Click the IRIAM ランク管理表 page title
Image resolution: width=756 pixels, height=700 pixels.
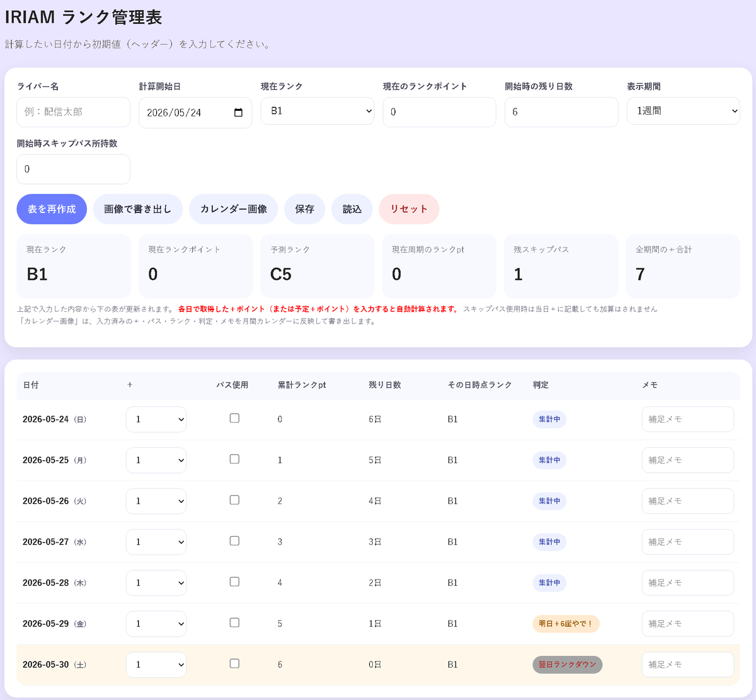83,17
